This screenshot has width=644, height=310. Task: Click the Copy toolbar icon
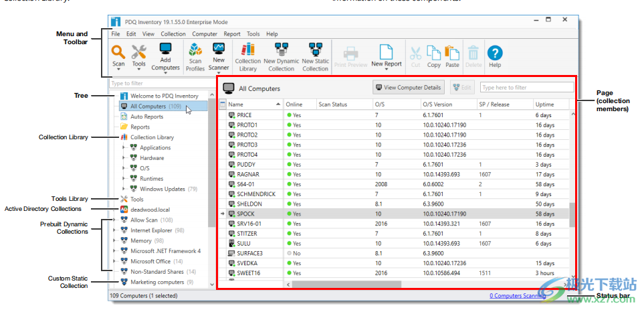click(434, 53)
